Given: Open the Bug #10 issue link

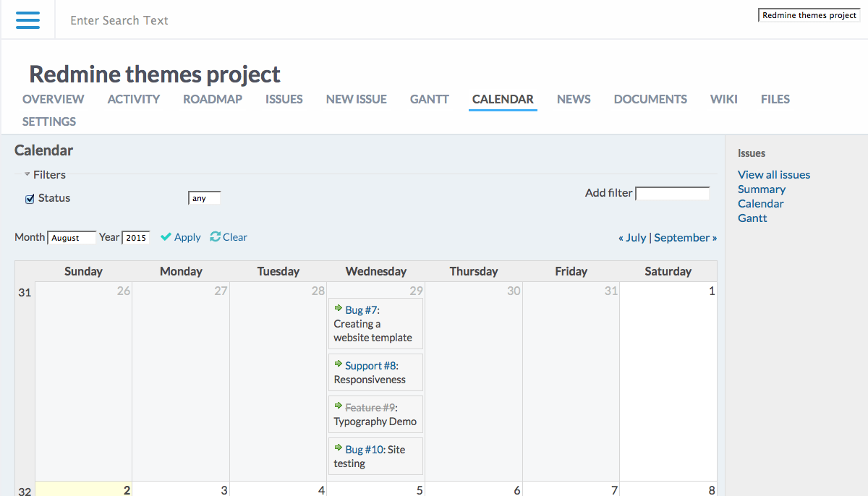Looking at the screenshot, I should (364, 450).
